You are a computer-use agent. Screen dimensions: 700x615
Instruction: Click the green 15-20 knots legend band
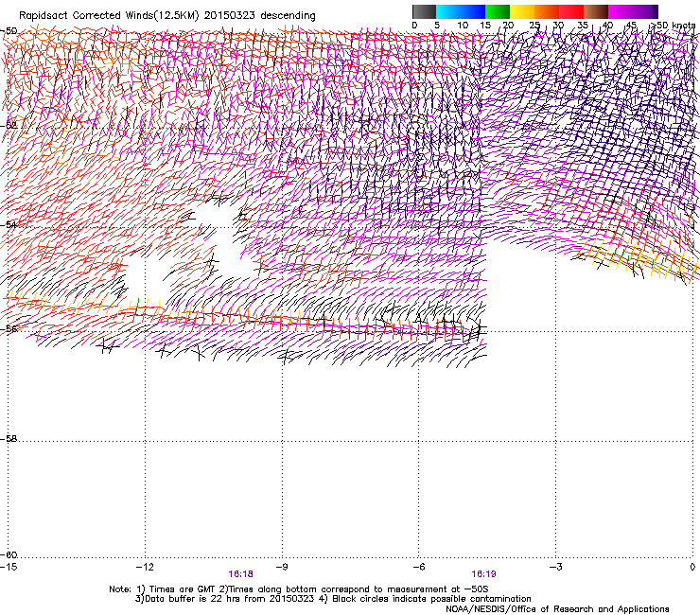point(498,11)
